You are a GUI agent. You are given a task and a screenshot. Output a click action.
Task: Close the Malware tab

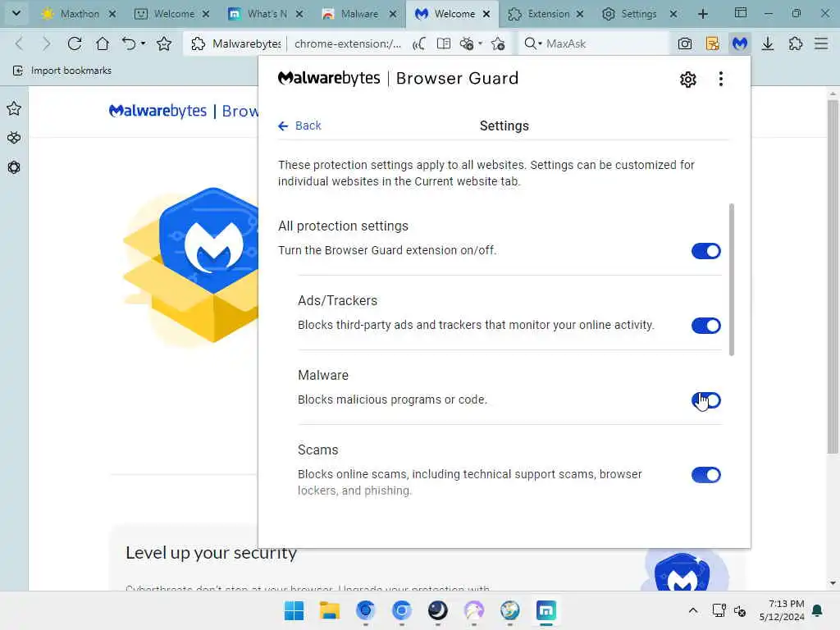(393, 14)
